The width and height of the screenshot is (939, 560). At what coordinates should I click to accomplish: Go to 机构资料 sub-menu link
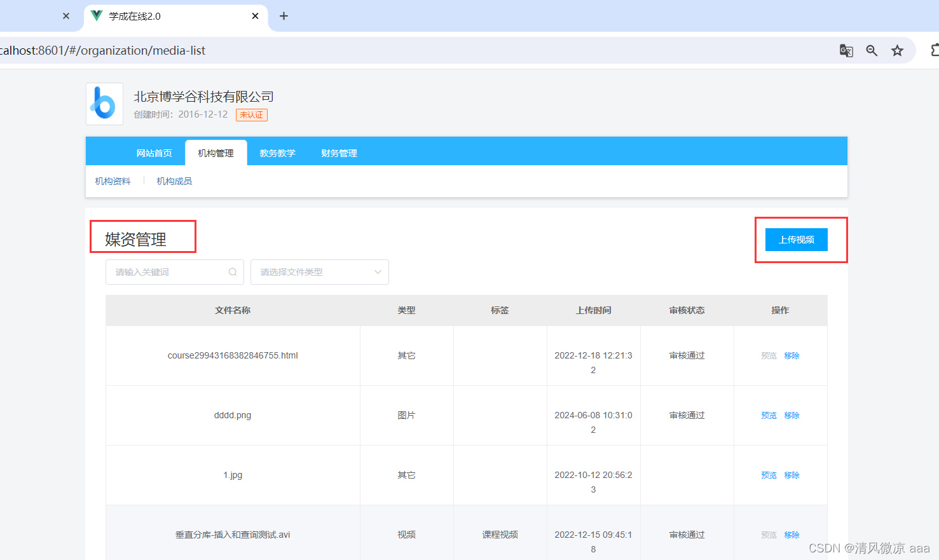click(x=113, y=181)
